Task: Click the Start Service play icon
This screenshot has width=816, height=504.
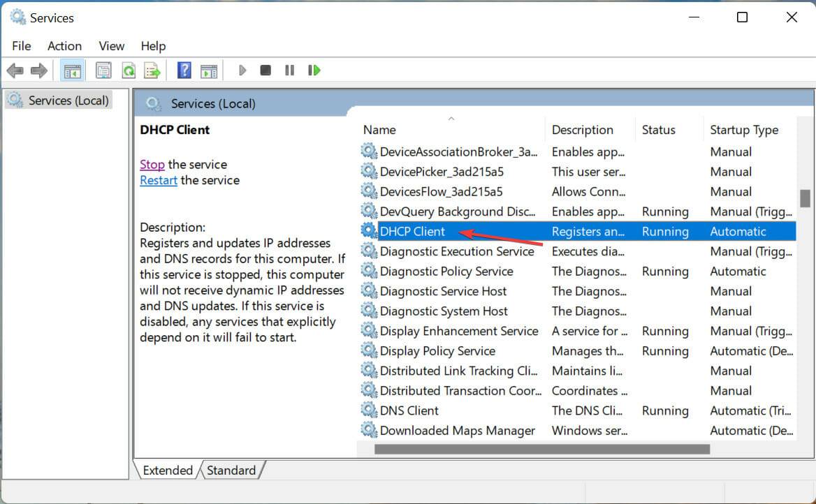Action: tap(242, 71)
